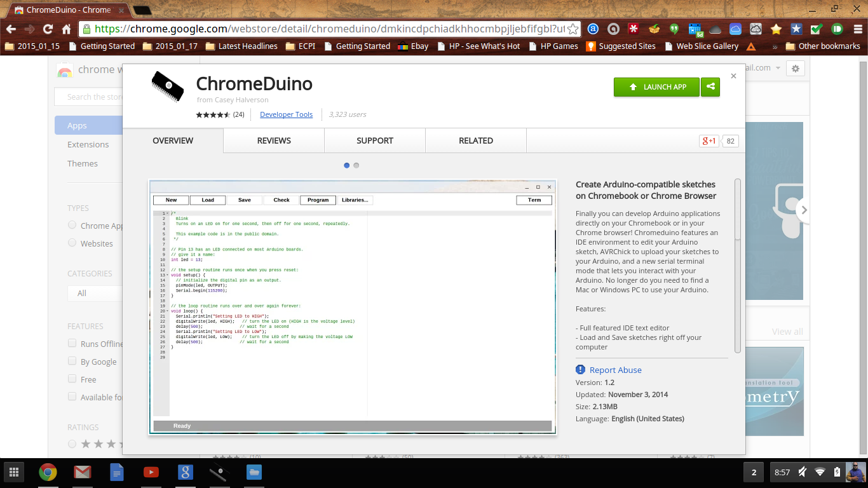The width and height of the screenshot is (868, 488).
Task: Switch to the Related tab
Action: tap(476, 140)
